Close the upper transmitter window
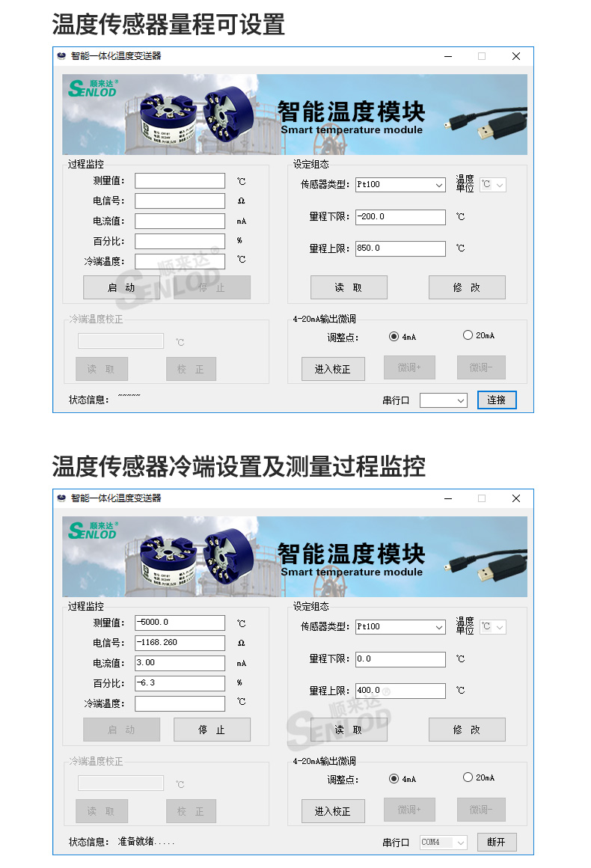The height and width of the screenshot is (868, 591). pos(515,56)
